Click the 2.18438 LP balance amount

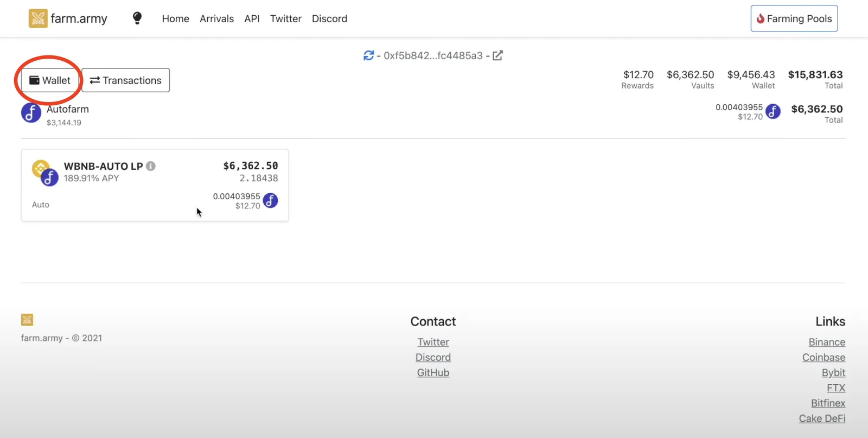259,178
